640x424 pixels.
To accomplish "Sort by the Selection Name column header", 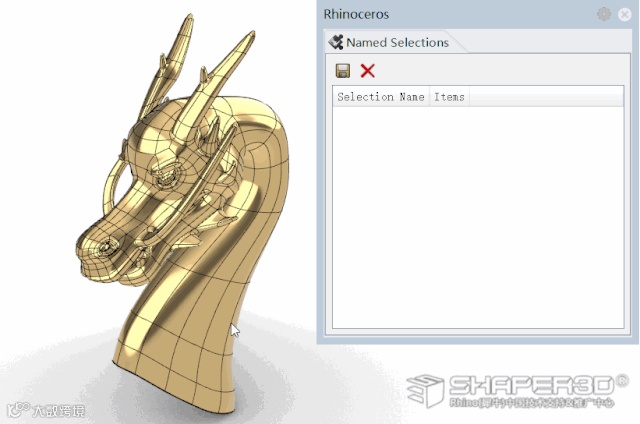I will click(381, 97).
